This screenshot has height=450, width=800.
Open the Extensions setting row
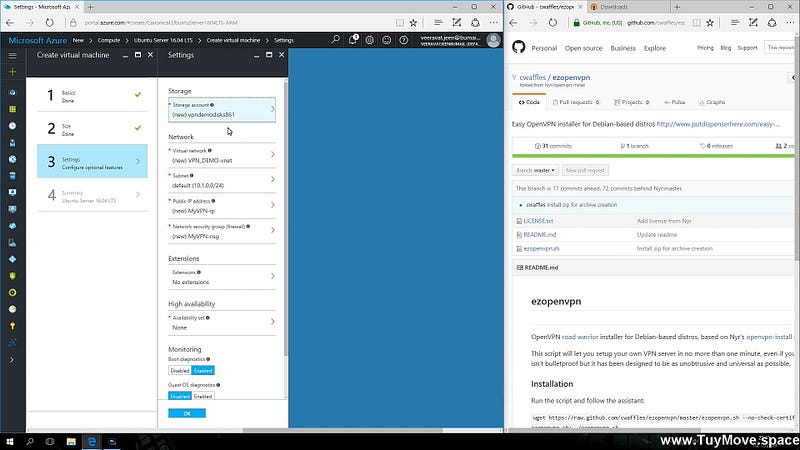222,277
